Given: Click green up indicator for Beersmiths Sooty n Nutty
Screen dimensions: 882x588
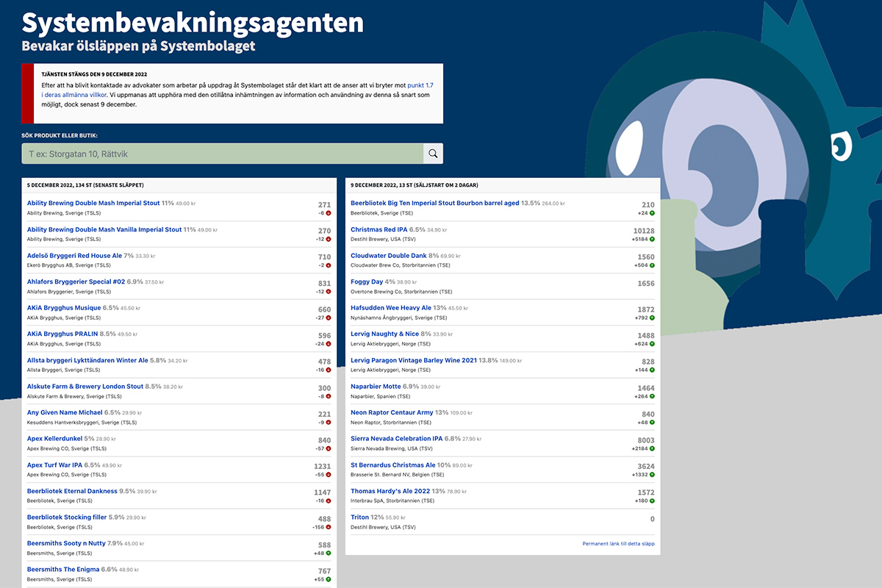Looking at the screenshot, I should point(329,553).
